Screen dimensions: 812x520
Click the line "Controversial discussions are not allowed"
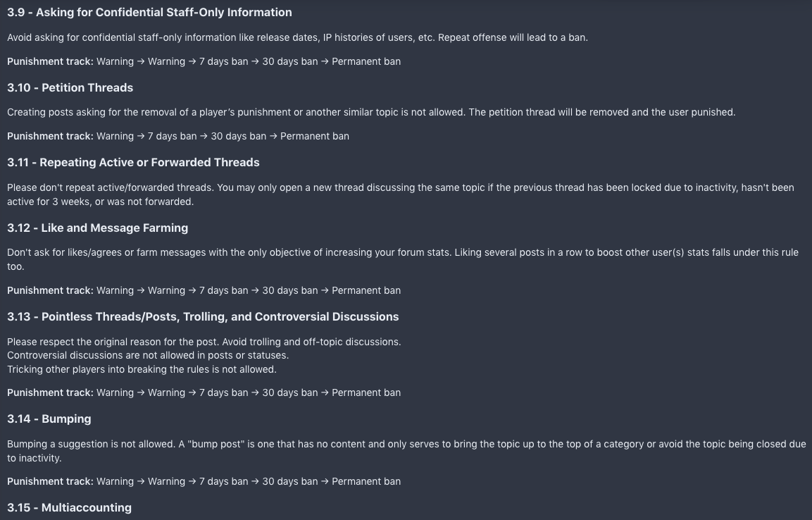[x=148, y=355]
